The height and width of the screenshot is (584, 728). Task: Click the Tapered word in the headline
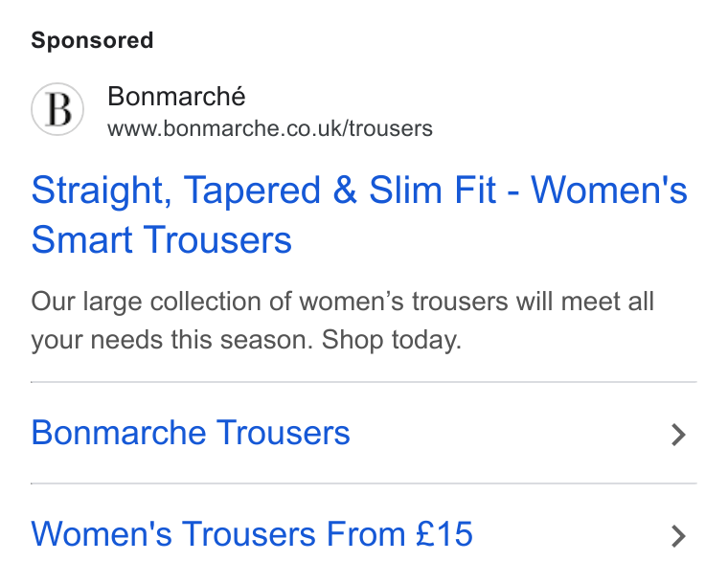pos(252,191)
